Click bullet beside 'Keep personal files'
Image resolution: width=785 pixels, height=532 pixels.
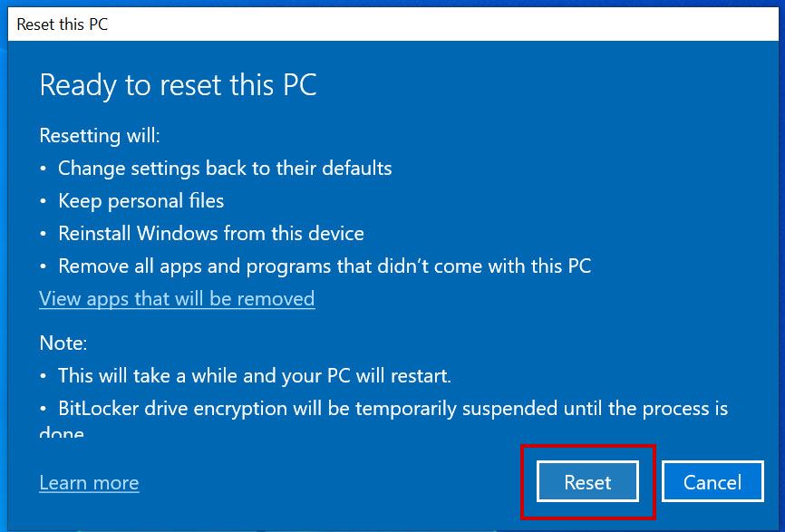tap(44, 202)
